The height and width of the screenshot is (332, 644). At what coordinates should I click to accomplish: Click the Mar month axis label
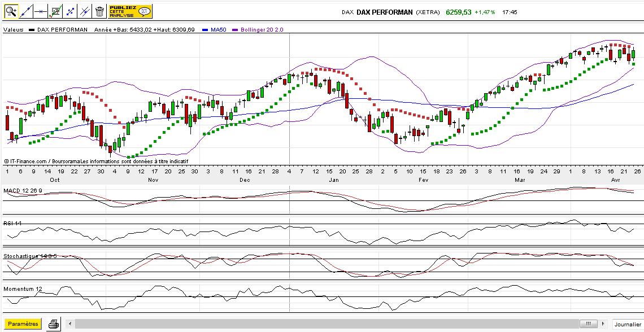520,180
